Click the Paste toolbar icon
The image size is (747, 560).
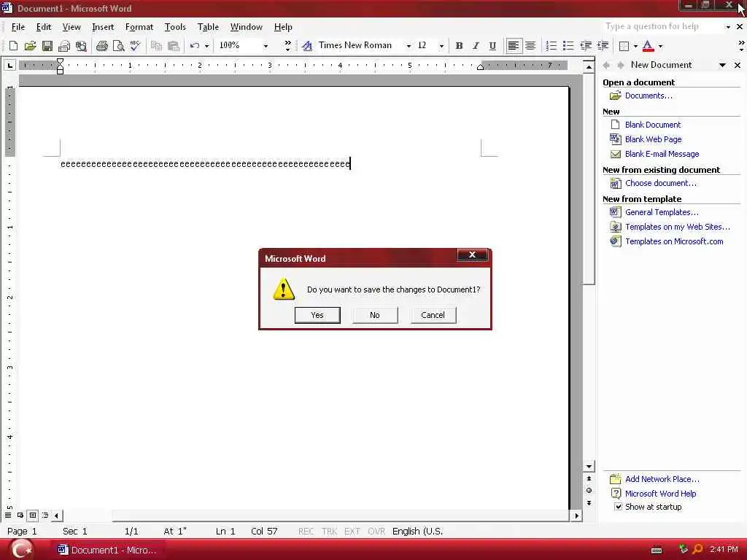tap(174, 46)
